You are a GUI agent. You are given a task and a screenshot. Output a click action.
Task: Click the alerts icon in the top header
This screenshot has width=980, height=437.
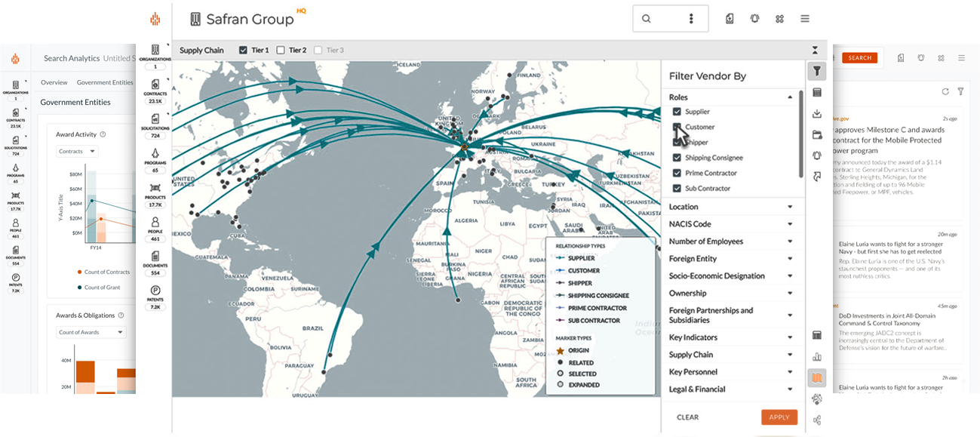pyautogui.click(x=754, y=19)
